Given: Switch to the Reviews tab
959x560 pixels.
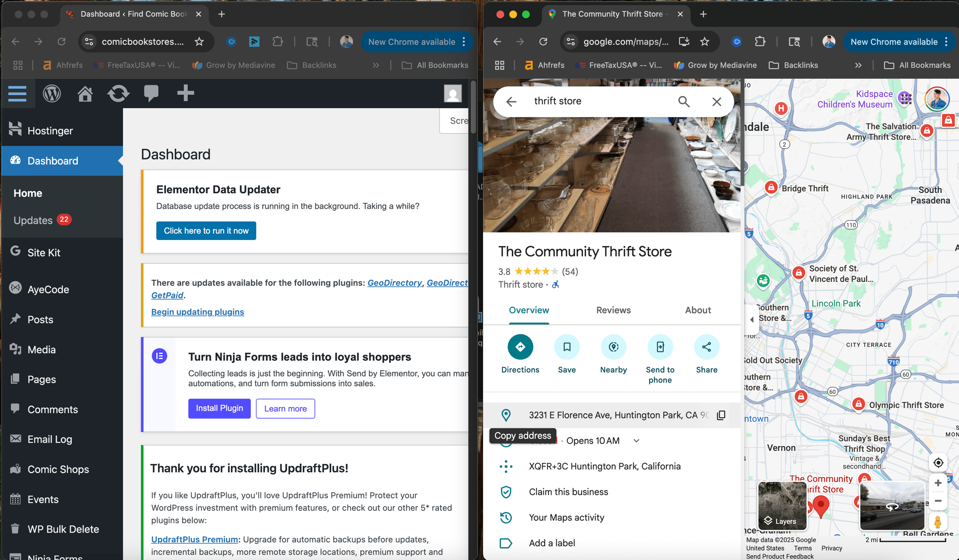Looking at the screenshot, I should pyautogui.click(x=613, y=310).
